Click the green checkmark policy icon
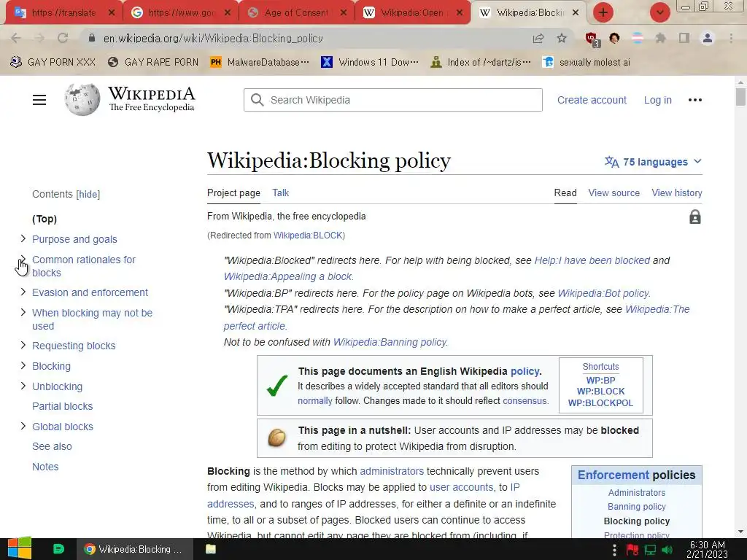The width and height of the screenshot is (747, 560). [x=276, y=386]
